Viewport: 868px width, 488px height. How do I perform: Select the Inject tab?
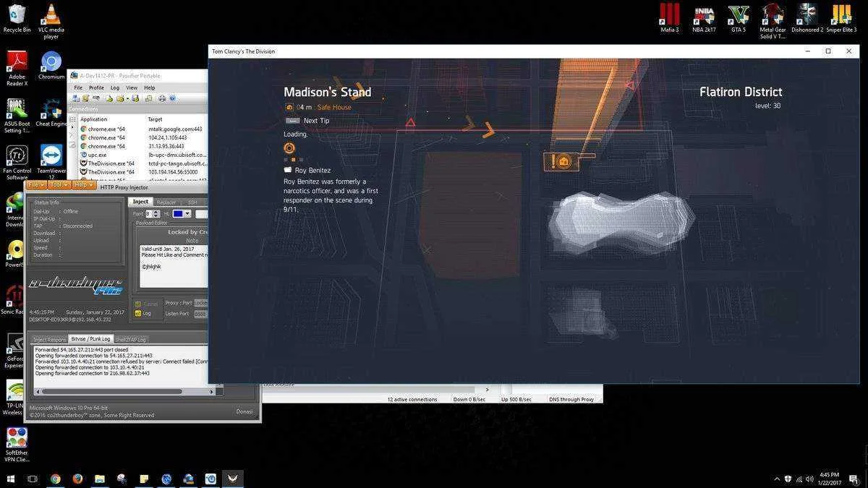pos(140,202)
